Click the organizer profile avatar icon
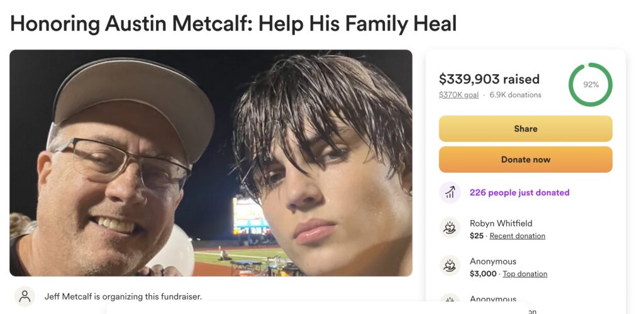 tap(25, 296)
